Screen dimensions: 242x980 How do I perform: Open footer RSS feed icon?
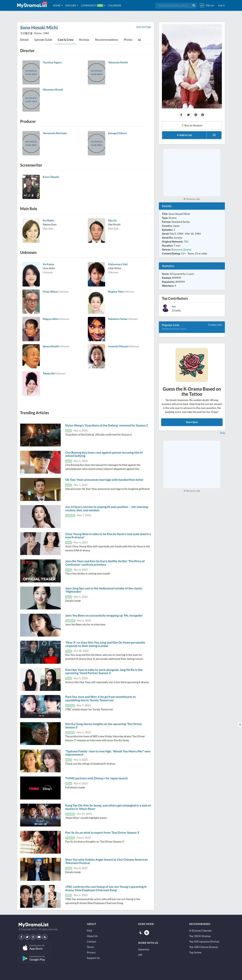(x=45, y=937)
